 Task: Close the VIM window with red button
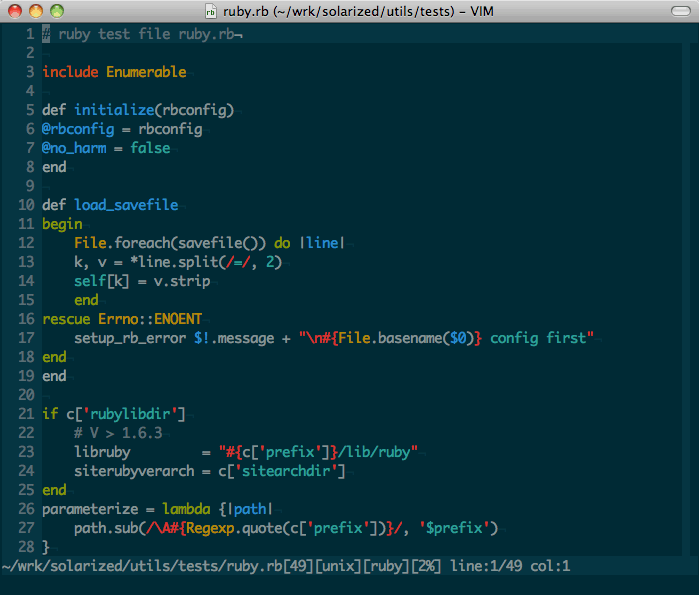click(14, 12)
